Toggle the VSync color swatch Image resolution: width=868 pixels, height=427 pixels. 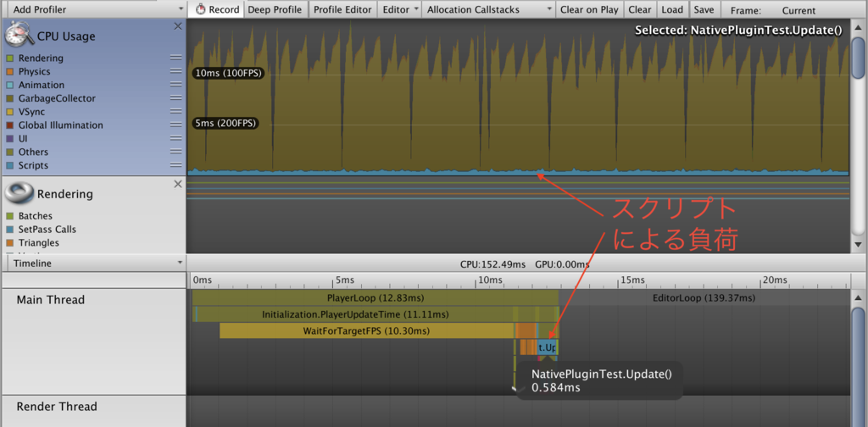(9, 113)
